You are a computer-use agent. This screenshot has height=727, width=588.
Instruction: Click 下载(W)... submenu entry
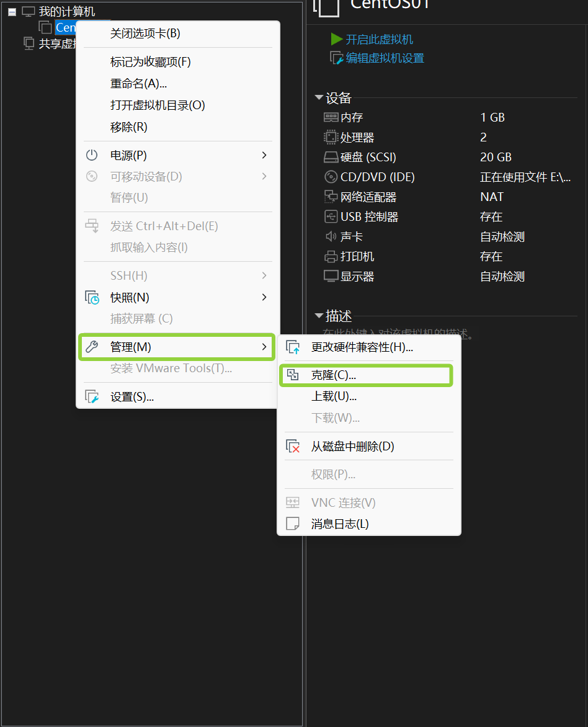coord(336,417)
